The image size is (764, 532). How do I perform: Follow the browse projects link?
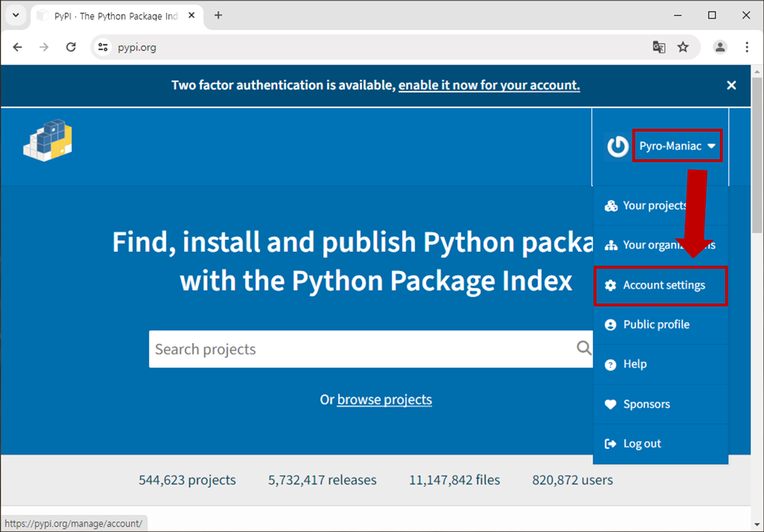tap(384, 399)
